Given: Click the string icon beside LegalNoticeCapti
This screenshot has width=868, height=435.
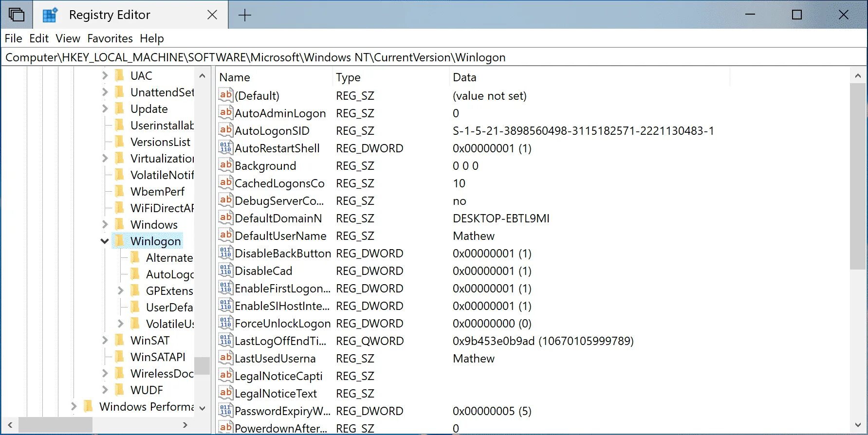Looking at the screenshot, I should [x=225, y=376].
